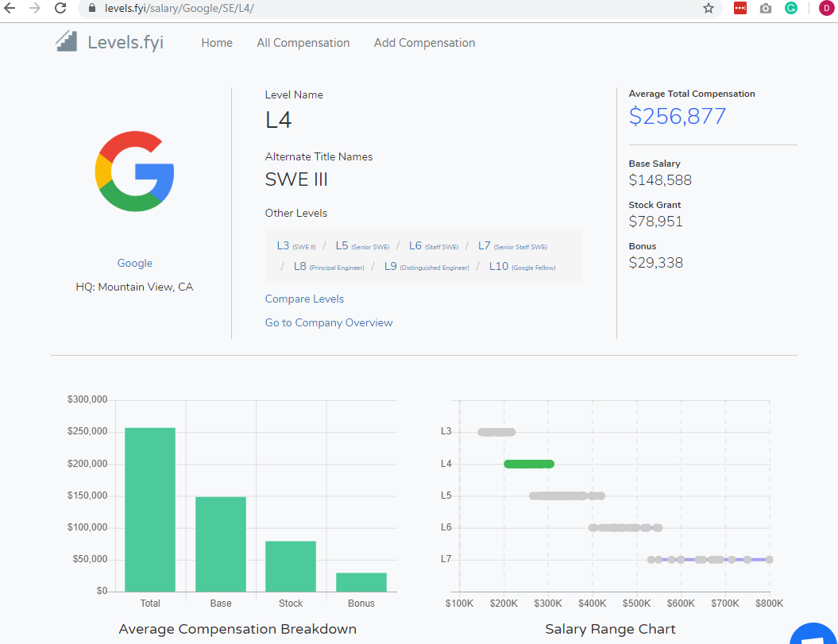This screenshot has height=644, width=838.
Task: Go to the L5 Senior SWE level
Action: click(x=362, y=246)
